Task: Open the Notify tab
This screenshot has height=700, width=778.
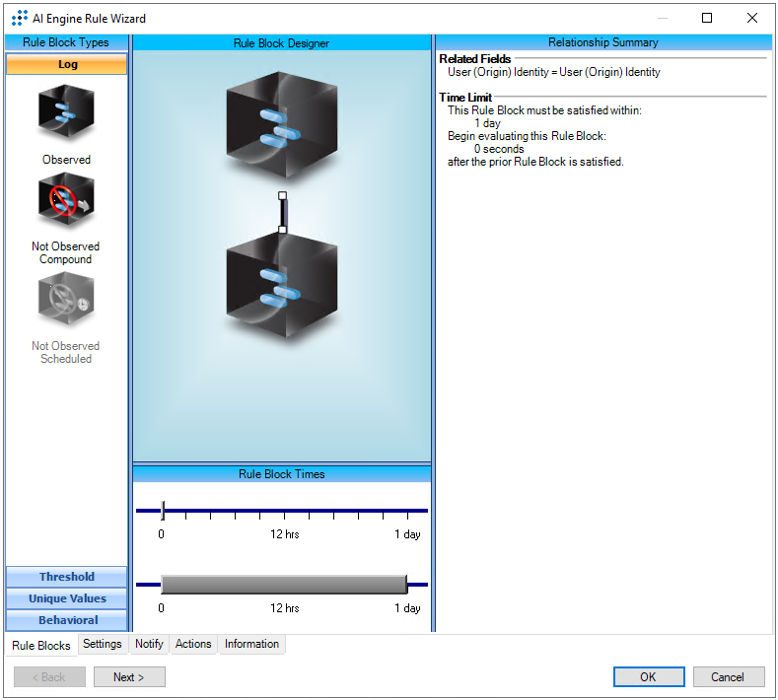Action: 149,644
